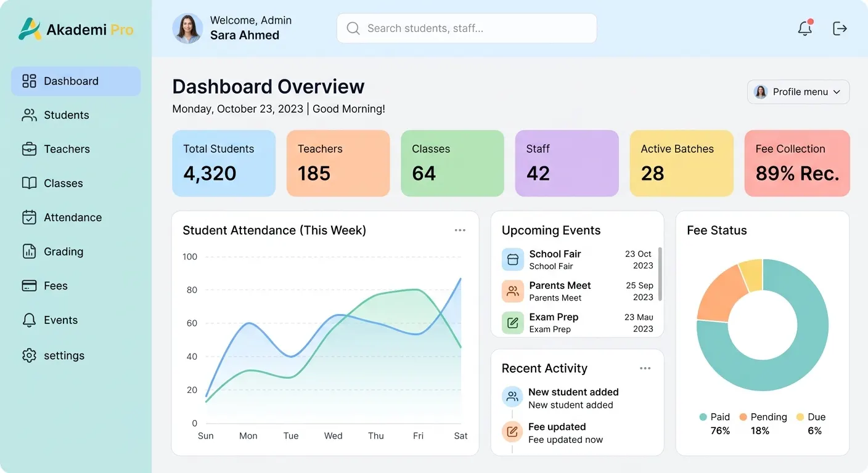Click the Parents Meet event people icon

[x=512, y=291]
